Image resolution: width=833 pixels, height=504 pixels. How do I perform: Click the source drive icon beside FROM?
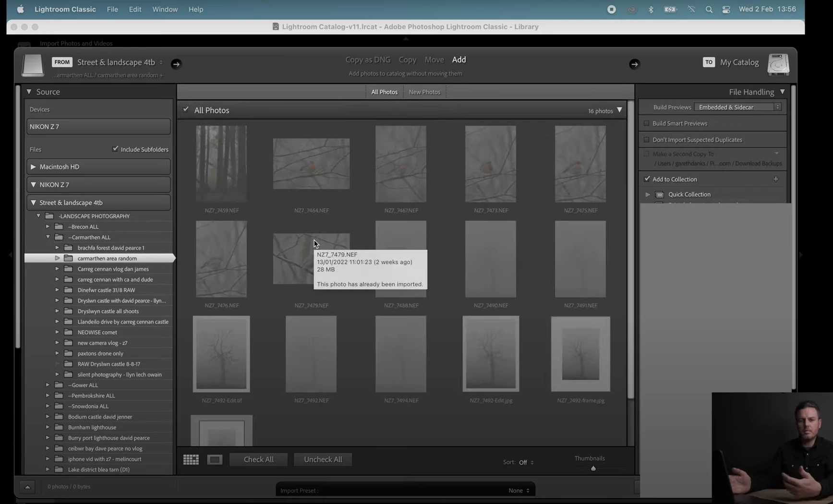point(33,65)
